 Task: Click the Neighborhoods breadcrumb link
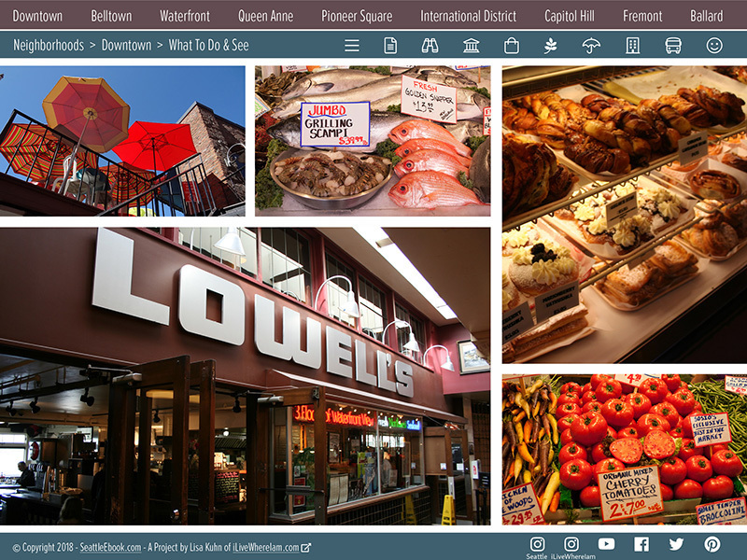coord(49,45)
